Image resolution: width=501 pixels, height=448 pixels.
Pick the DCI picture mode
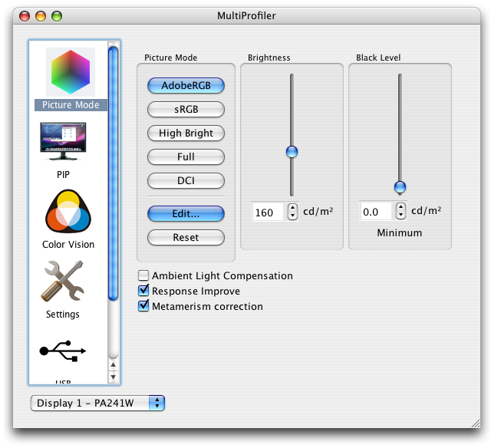tap(186, 181)
